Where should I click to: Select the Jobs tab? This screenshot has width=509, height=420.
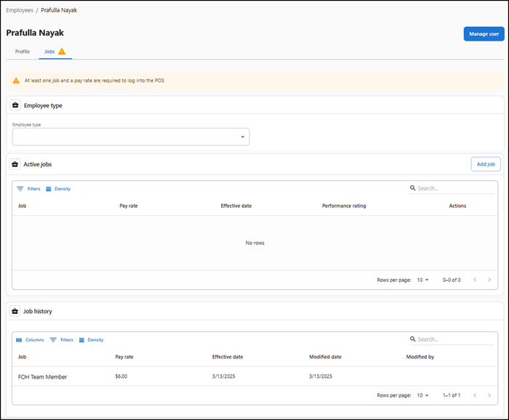pos(49,52)
